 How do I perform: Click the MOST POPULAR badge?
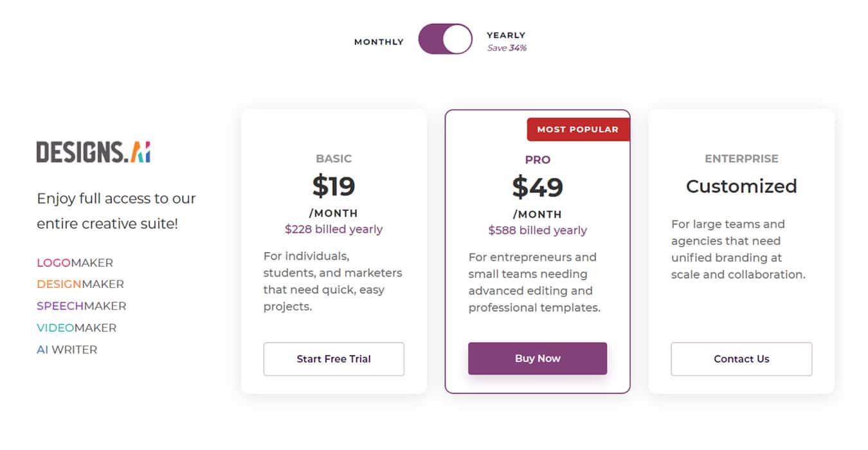[x=577, y=129]
